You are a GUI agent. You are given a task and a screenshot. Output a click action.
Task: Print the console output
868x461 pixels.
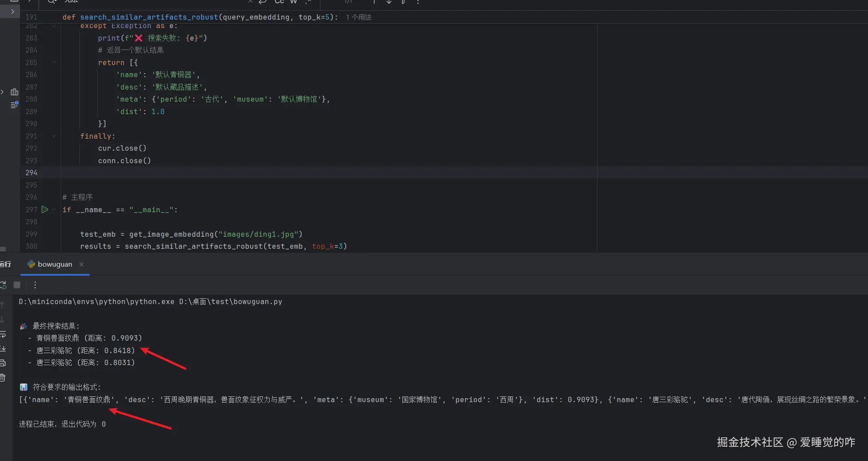pos(3,363)
